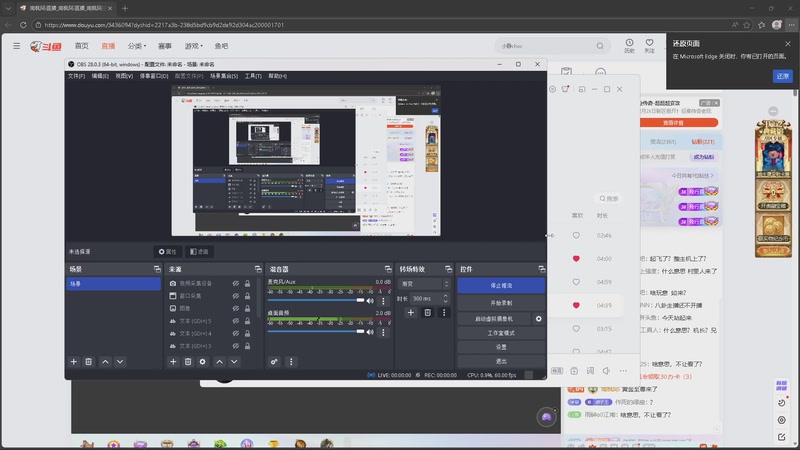Viewport: 800px width, 450px height.
Task: Expand Douyu 游戏 games dropdown
Action: click(193, 46)
